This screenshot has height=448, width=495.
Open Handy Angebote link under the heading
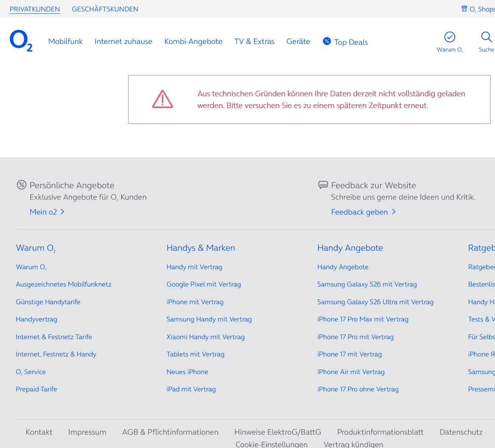coord(343,267)
